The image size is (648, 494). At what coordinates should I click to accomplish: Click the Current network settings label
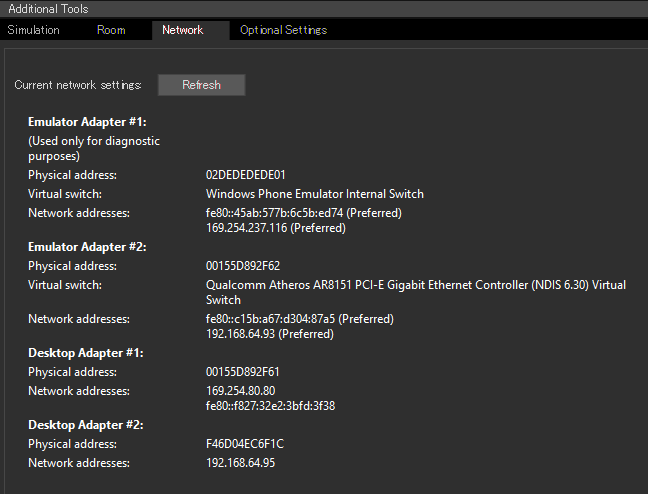click(78, 85)
